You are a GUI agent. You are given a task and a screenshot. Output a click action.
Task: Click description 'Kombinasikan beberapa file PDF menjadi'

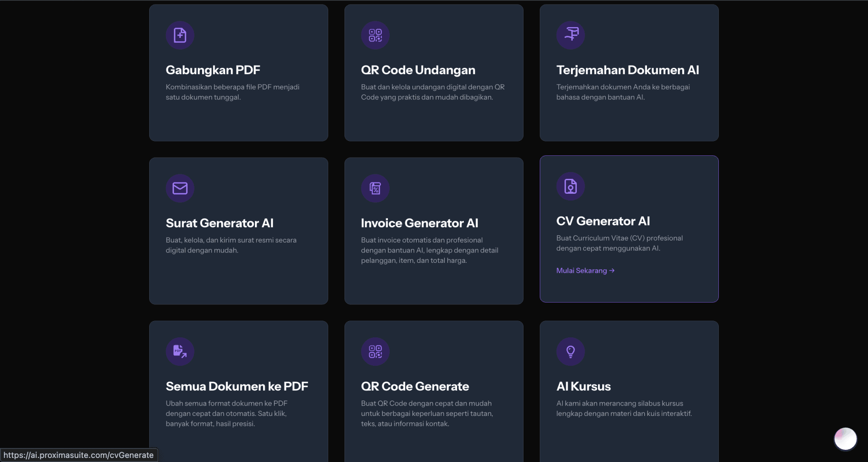tap(232, 87)
